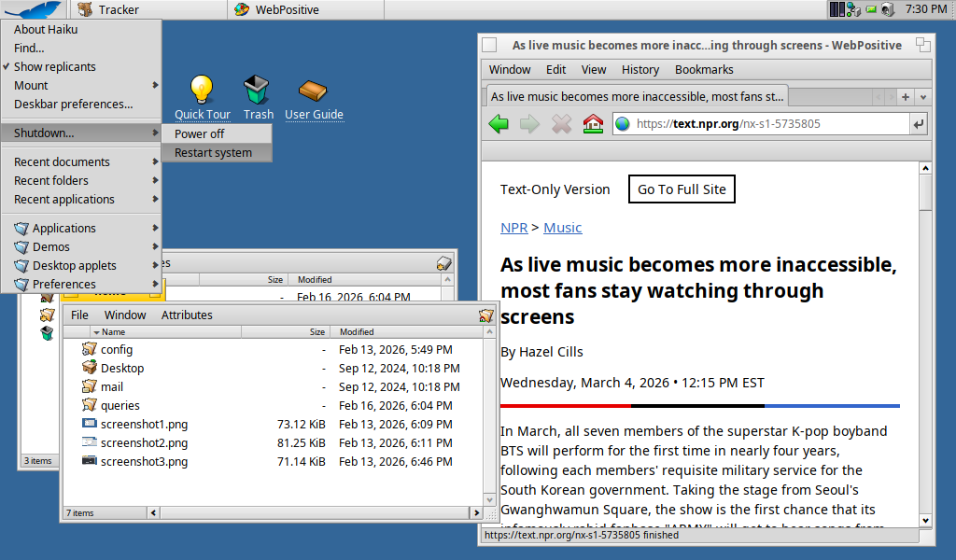This screenshot has height=560, width=956.
Task: Open the User Guide book icon
Action: 314,91
